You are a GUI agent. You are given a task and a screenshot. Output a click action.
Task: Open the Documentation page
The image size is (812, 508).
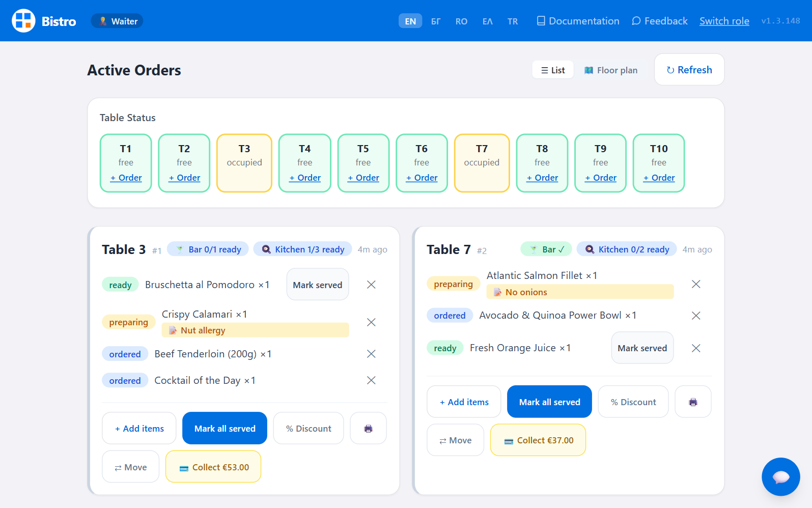pos(578,21)
